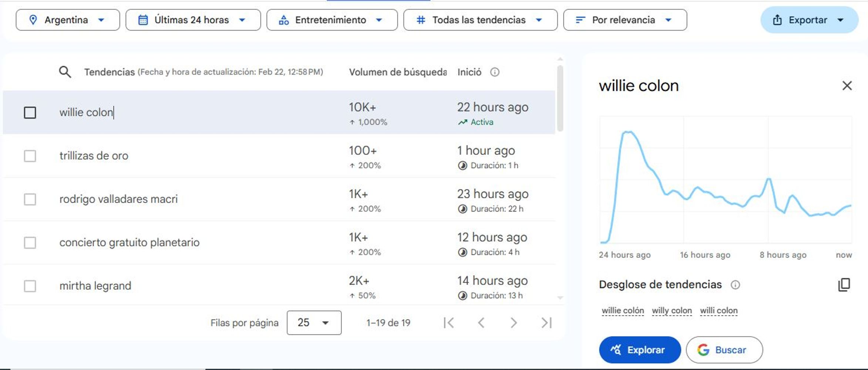Check the trillizas de oro row checkbox

(x=30, y=156)
